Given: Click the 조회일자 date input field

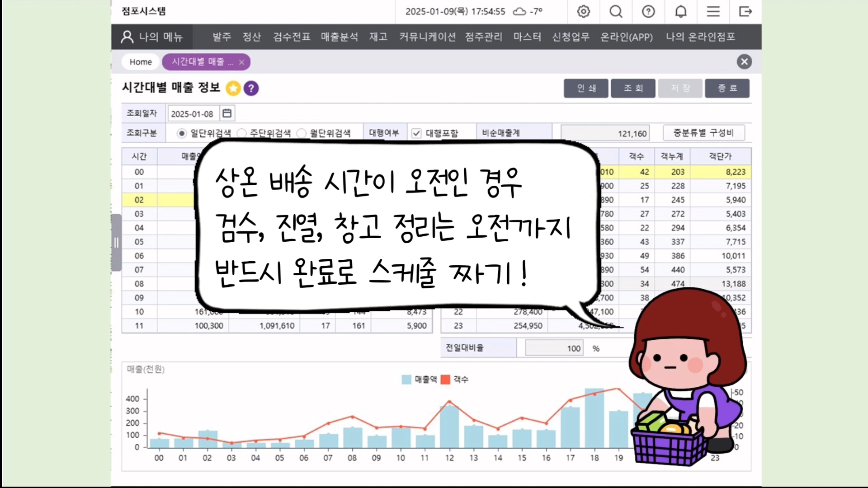Looking at the screenshot, I should [193, 114].
